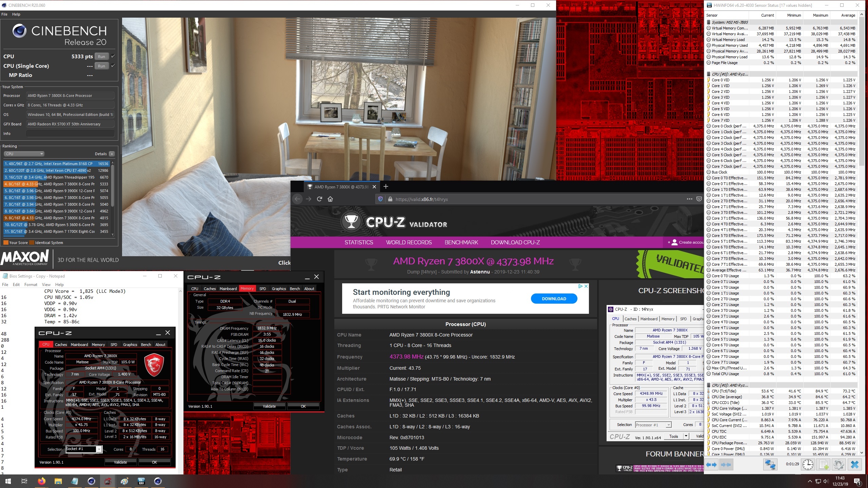
Task: Reset HWiNFO min/max clock icon
Action: (808, 464)
